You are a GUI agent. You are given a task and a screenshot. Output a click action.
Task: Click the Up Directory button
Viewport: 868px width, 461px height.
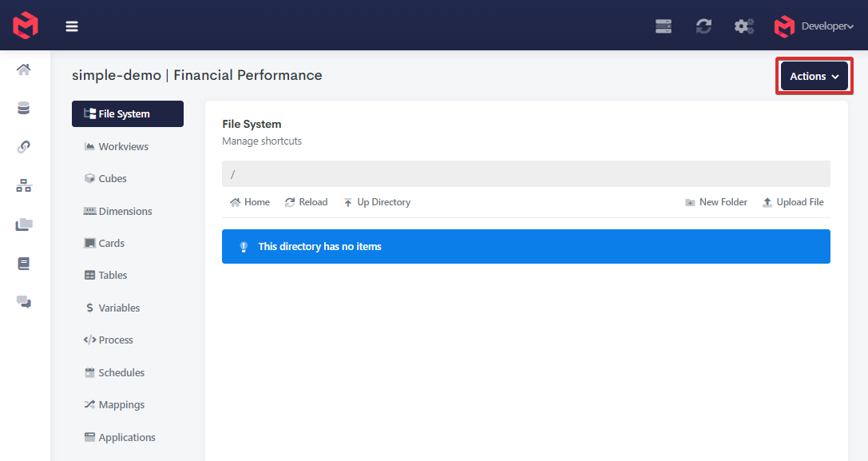[x=377, y=202]
